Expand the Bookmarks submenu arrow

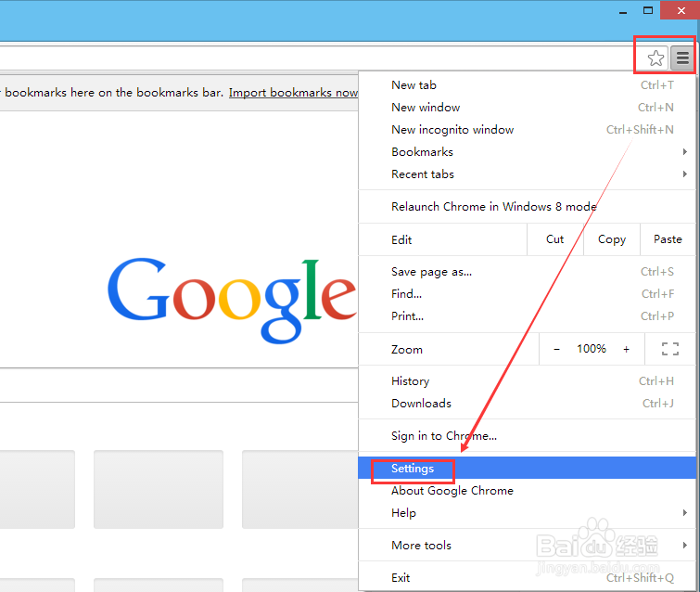click(685, 152)
